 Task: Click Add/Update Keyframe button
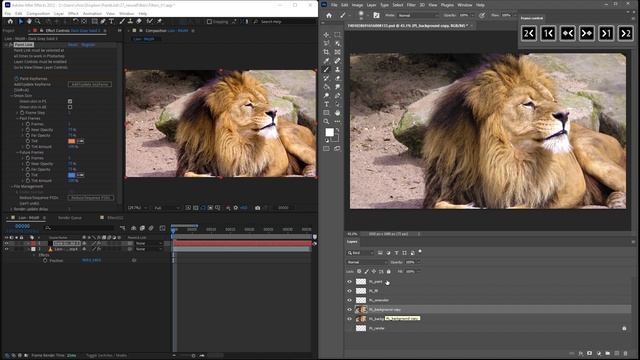(x=89, y=84)
